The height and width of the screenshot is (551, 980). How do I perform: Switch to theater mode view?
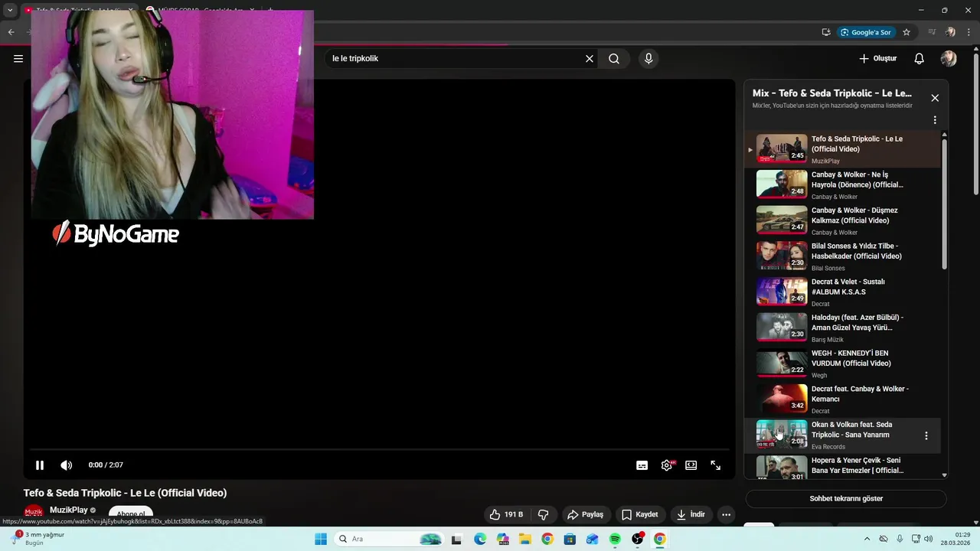click(x=691, y=465)
